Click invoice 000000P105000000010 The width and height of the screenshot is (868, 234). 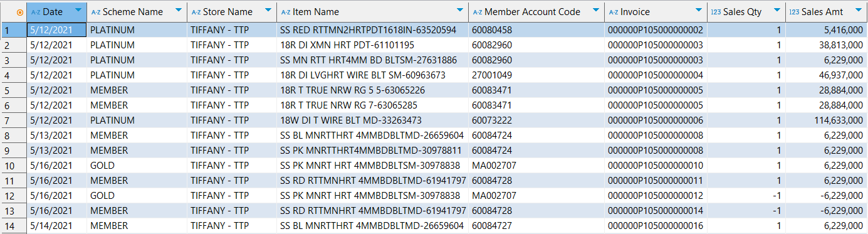point(656,166)
